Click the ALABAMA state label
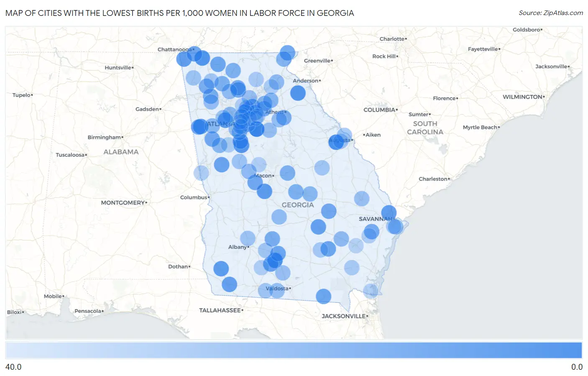 coord(121,152)
